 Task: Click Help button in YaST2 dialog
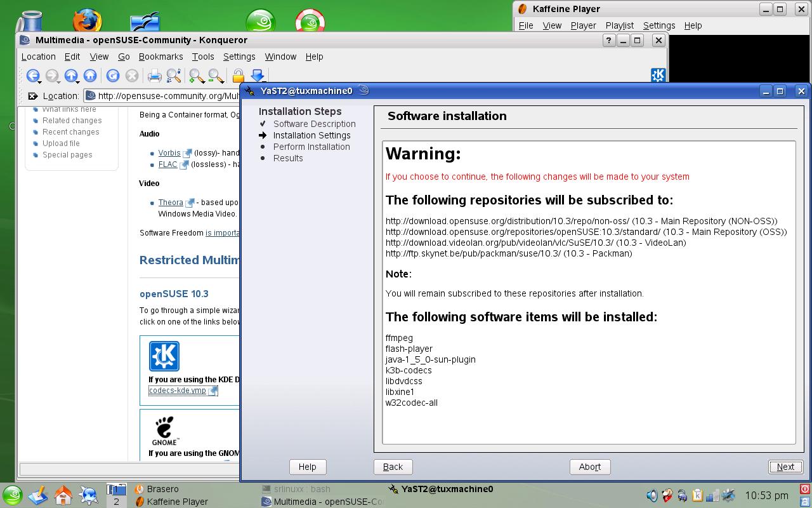[307, 467]
